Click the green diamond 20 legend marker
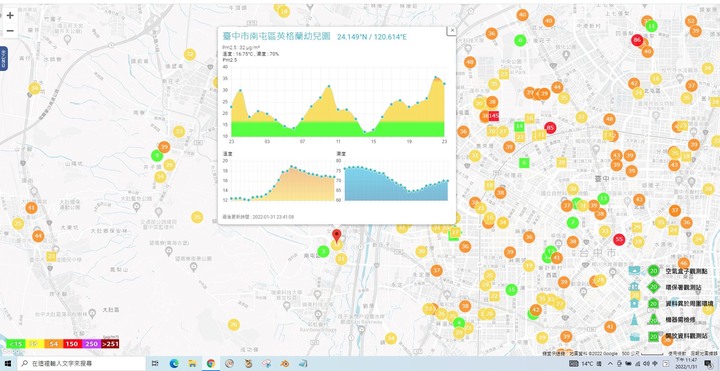The width and height of the screenshot is (720, 371). tap(653, 287)
